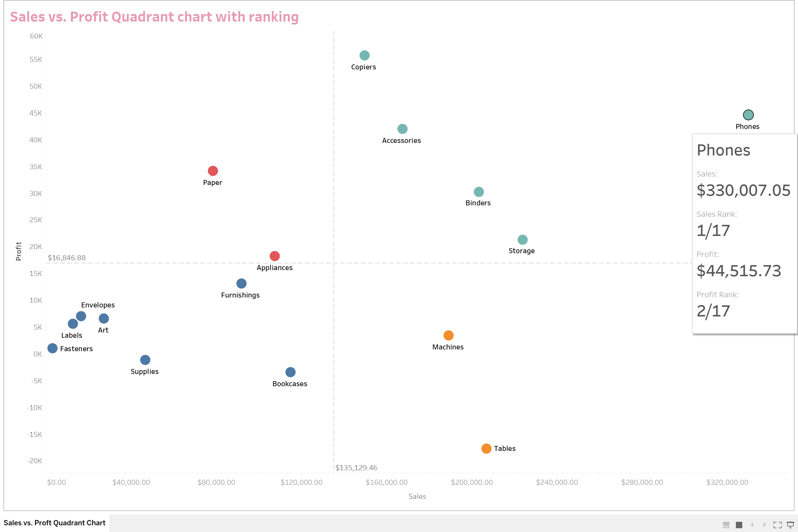Open the Sales vs. Proft Quadrant Chart tab
The image size is (798, 532).
click(55, 523)
